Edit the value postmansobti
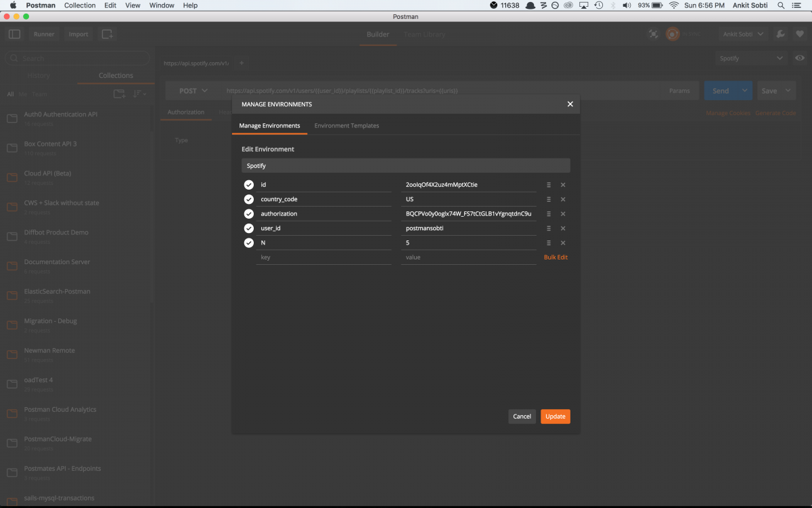The height and width of the screenshot is (508, 812). [x=468, y=228]
